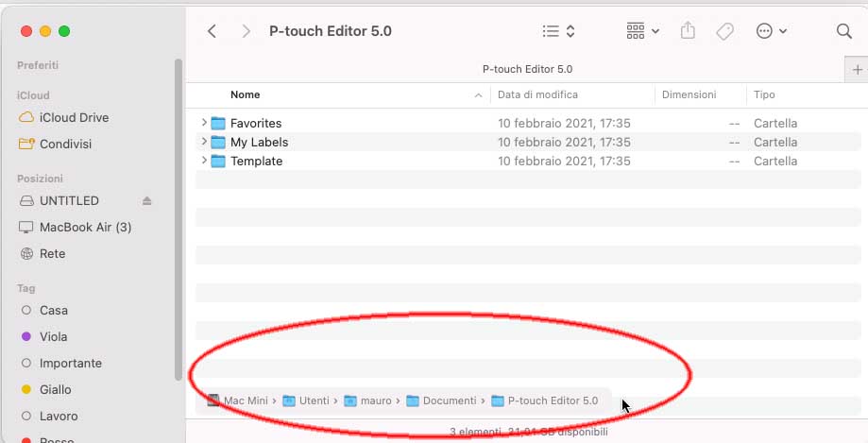The height and width of the screenshot is (443, 868).
Task: Sort by Dimensioni column header
Action: pos(689,94)
